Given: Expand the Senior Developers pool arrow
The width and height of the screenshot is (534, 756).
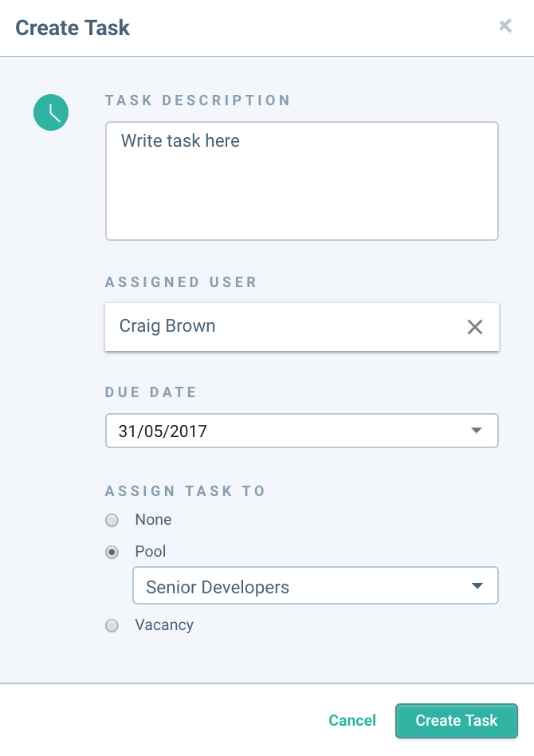Looking at the screenshot, I should point(477,586).
